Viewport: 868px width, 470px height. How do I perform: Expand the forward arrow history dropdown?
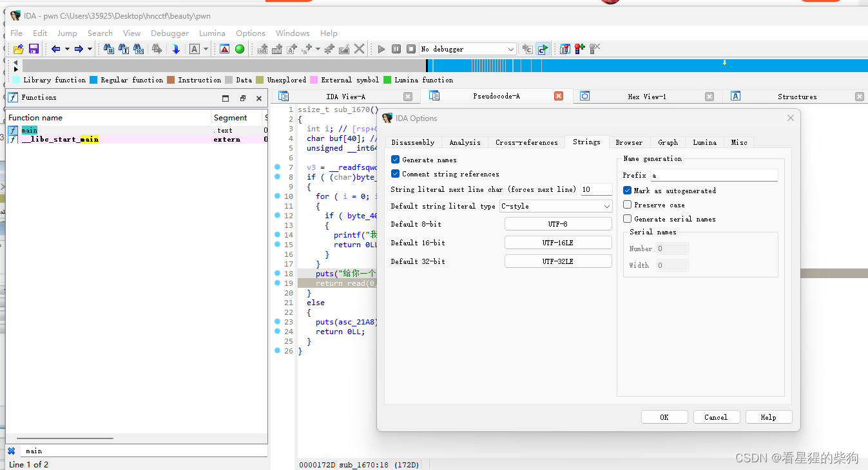point(90,49)
